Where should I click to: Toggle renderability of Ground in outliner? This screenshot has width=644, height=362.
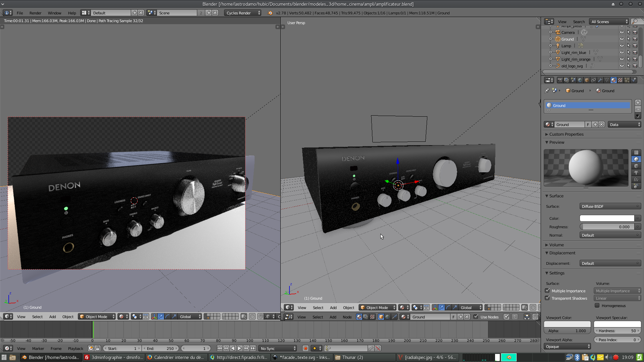(x=635, y=39)
